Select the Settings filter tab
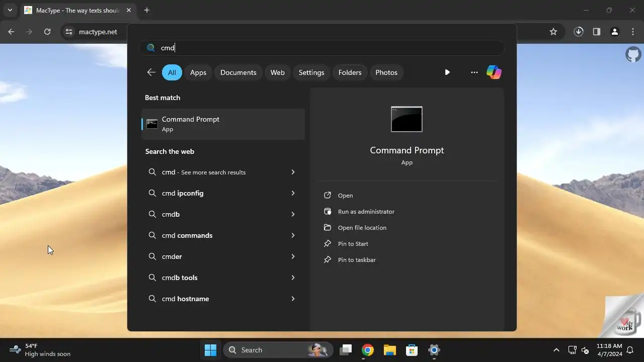Screen dimensions: 644x362 point(311,72)
